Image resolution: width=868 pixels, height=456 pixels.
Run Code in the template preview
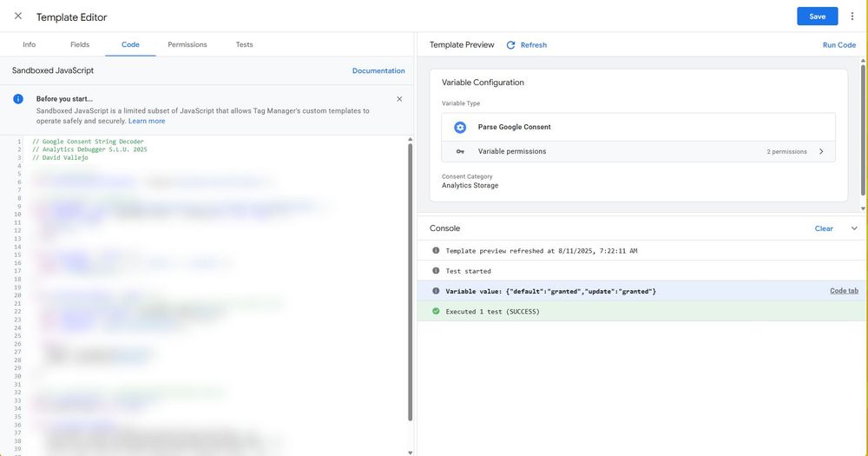(839, 45)
